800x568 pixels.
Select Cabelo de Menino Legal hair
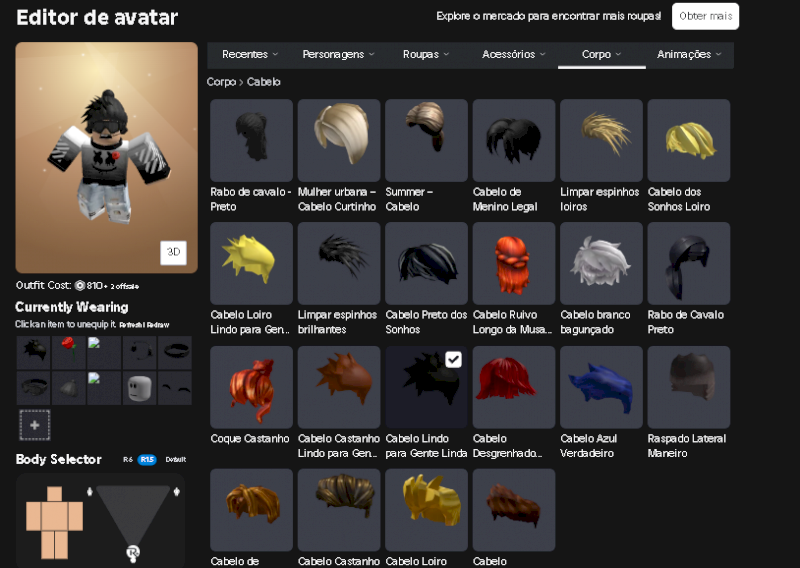(514, 140)
